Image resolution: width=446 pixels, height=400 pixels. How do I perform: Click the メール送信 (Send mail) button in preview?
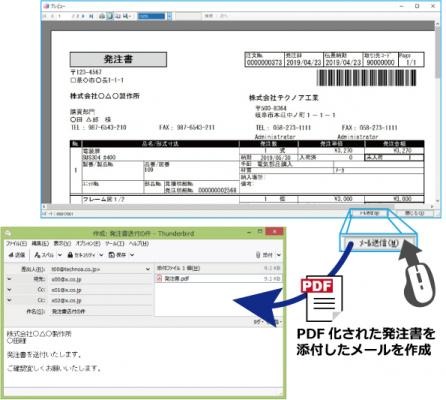pos(369,213)
